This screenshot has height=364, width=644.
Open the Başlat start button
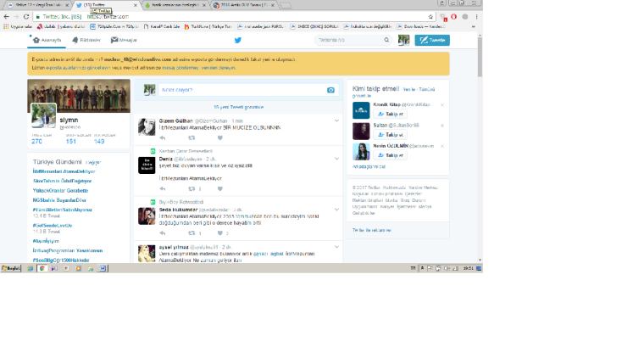pos(11,269)
